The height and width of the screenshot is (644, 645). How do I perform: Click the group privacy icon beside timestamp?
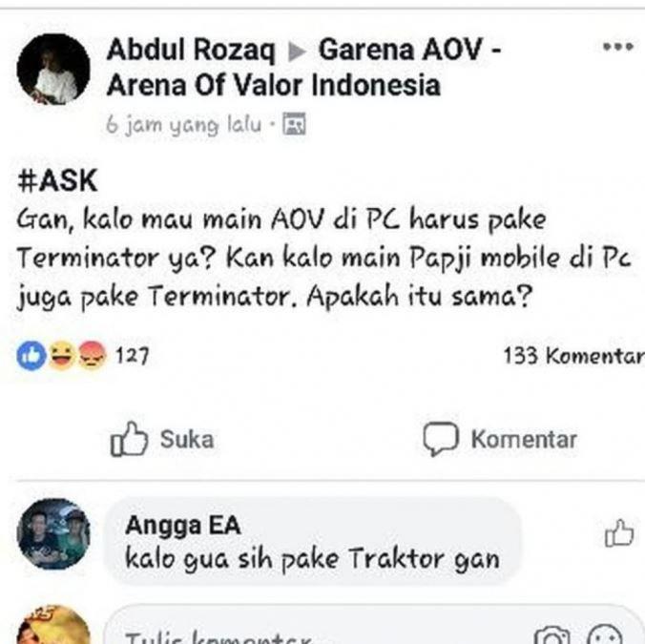pos(294,123)
